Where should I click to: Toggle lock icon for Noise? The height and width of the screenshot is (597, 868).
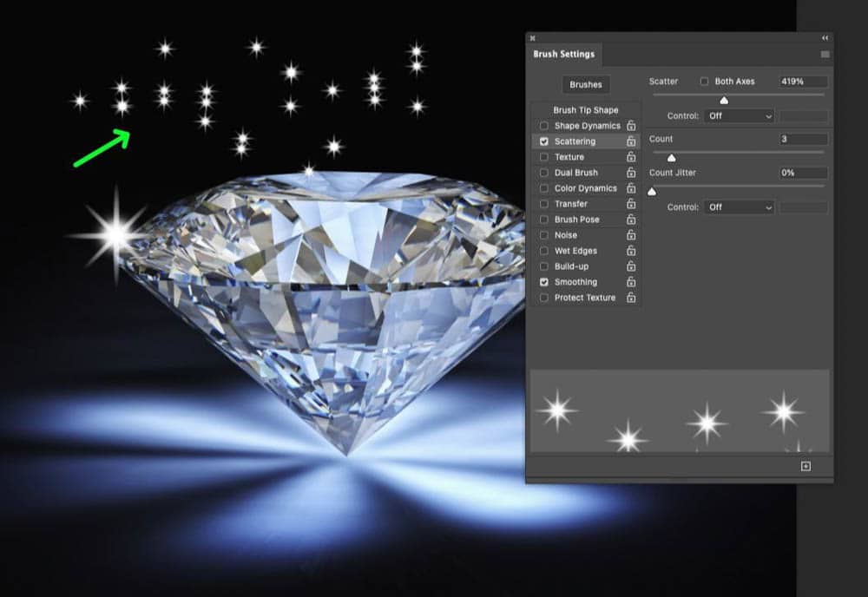(630, 235)
